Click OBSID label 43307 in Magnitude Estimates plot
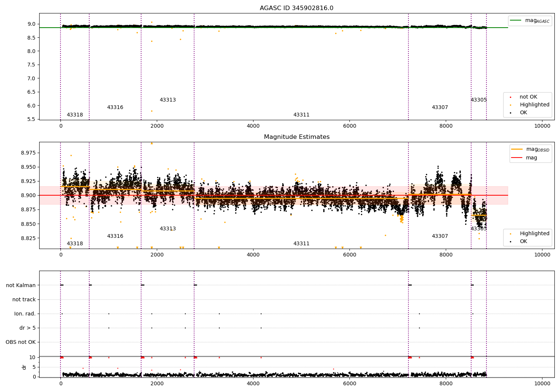 [440, 236]
